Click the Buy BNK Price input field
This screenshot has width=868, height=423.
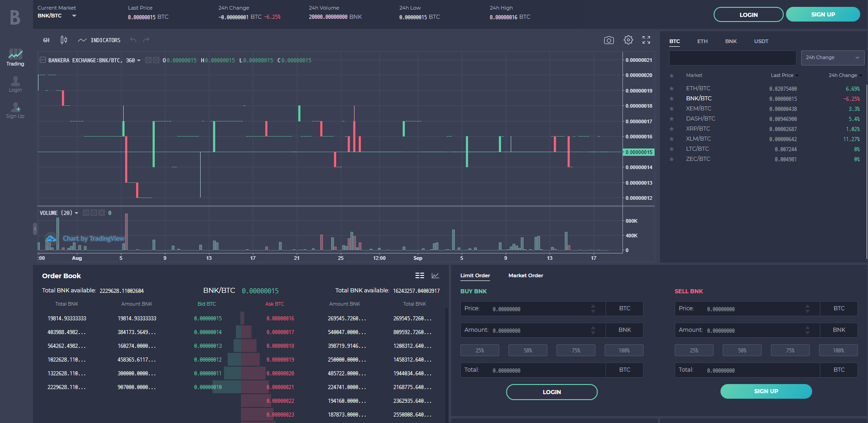(x=533, y=309)
